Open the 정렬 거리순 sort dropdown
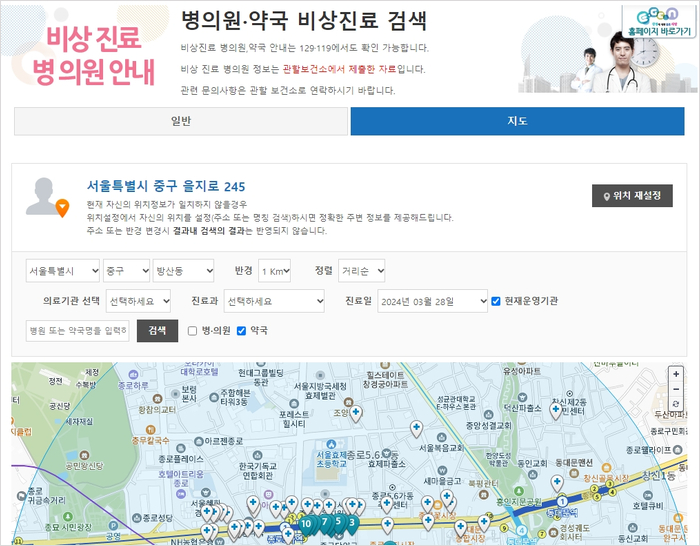The image size is (700, 546). pyautogui.click(x=362, y=271)
